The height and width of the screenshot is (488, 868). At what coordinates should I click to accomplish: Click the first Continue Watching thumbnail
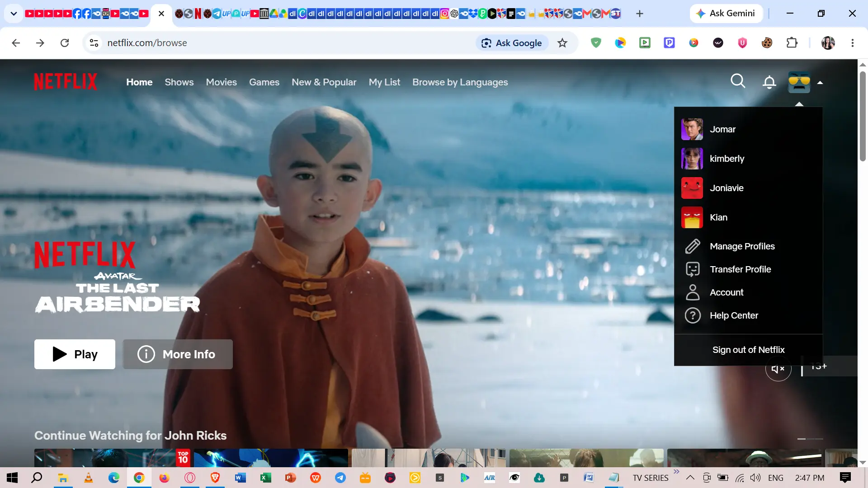pos(113,458)
